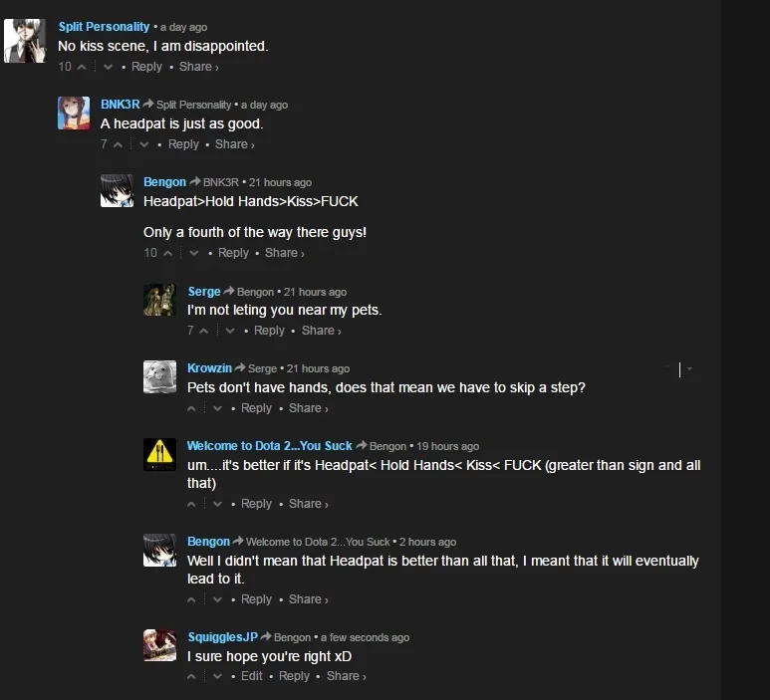Upvote Welcome to Dota 2's comment

(191, 504)
